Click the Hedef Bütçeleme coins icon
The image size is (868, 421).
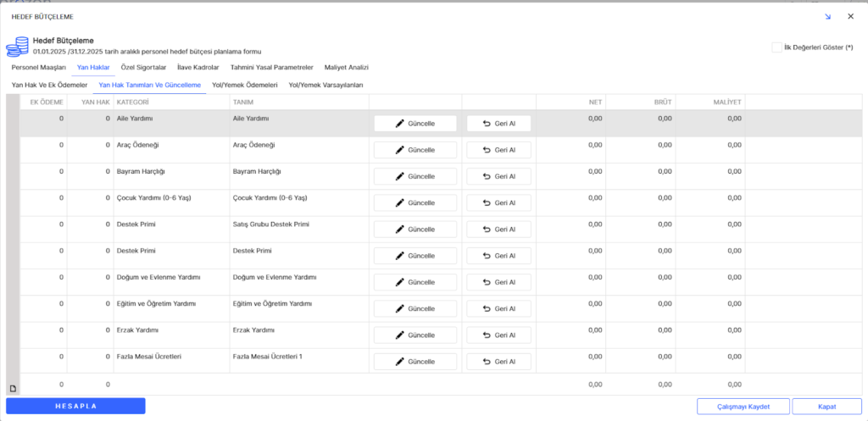click(19, 45)
